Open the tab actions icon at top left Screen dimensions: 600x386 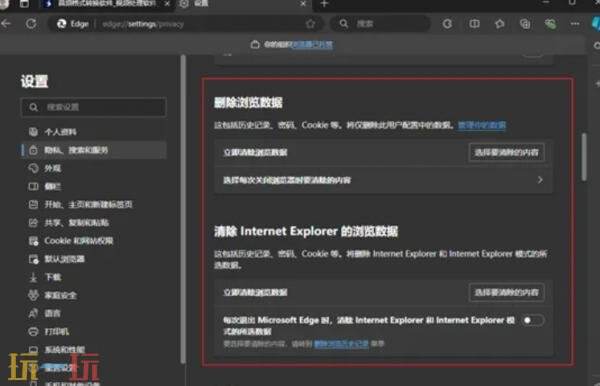(x=24, y=4)
